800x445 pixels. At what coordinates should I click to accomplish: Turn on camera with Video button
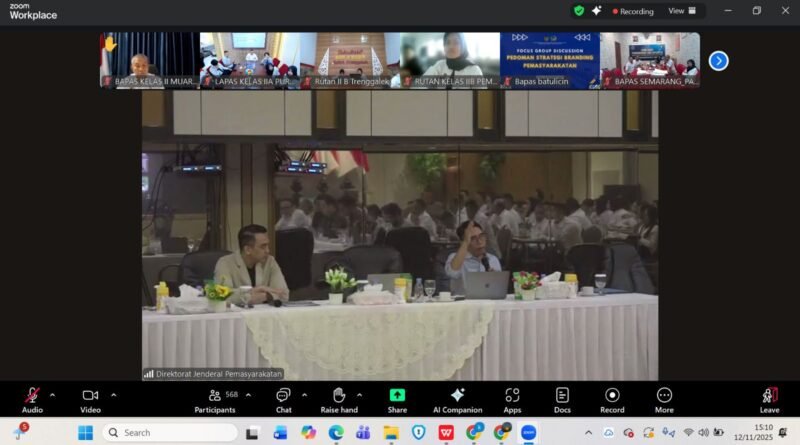tap(90, 396)
